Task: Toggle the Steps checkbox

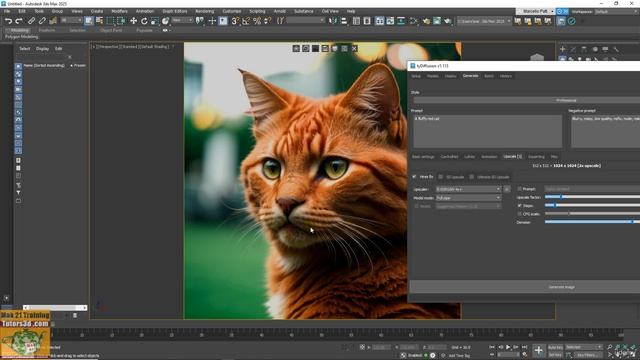Action: [520, 205]
